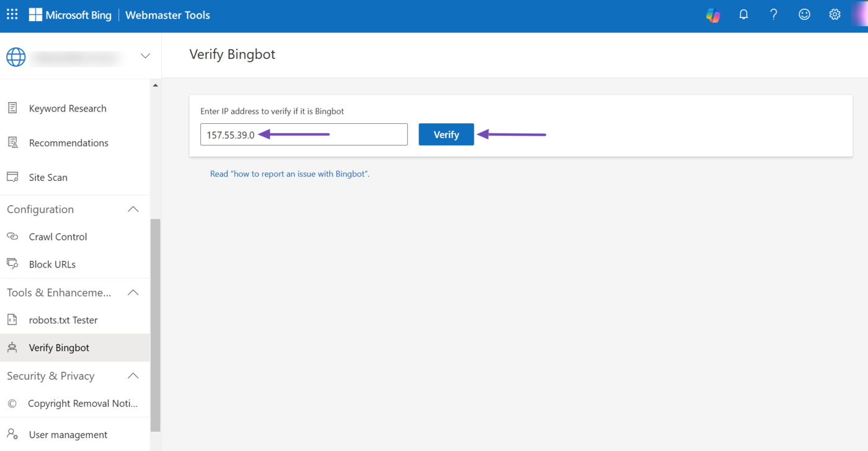Screen dimensions: 868x451
Task: Click the globe site icon
Action: click(16, 56)
